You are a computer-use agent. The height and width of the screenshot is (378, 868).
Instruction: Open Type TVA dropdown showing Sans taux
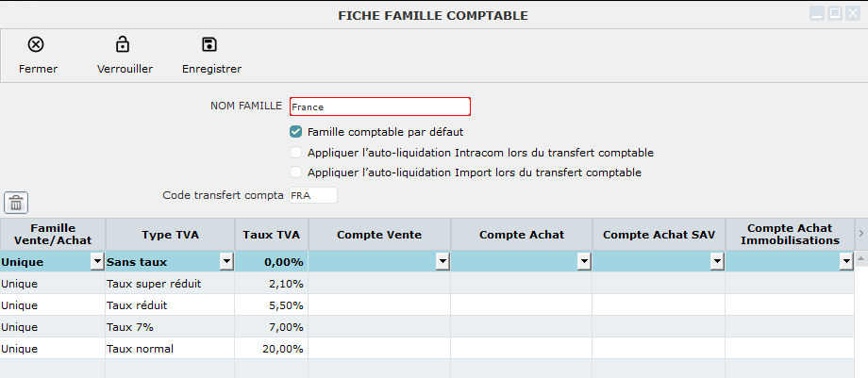click(x=226, y=262)
